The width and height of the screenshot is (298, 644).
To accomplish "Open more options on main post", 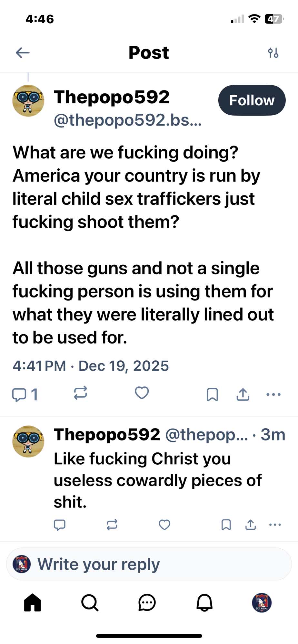I will click(273, 394).
